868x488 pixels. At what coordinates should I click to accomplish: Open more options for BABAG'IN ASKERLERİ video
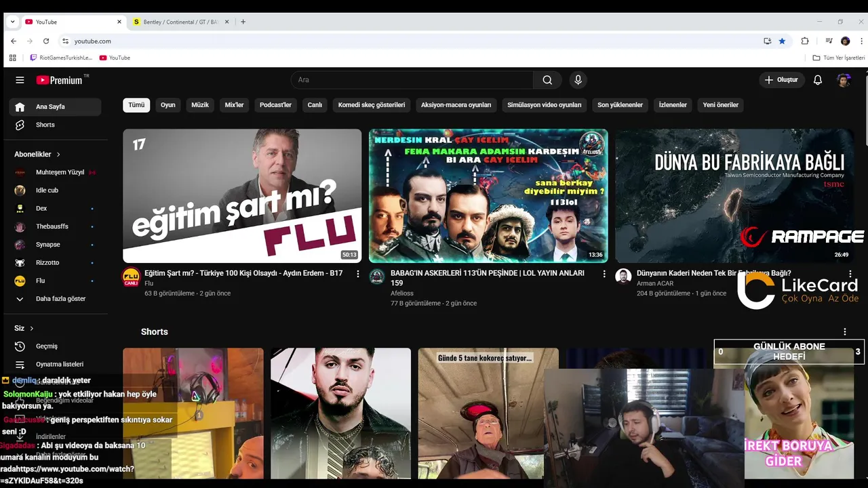pyautogui.click(x=604, y=274)
